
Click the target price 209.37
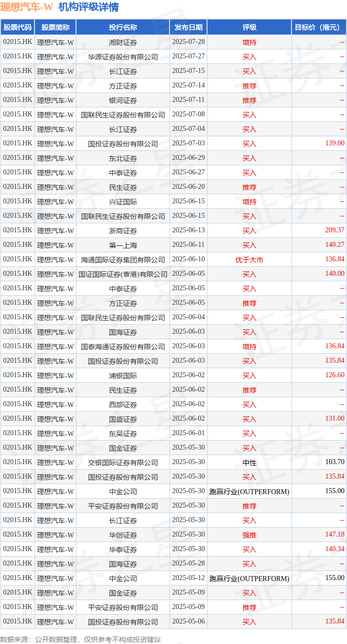pos(334,230)
